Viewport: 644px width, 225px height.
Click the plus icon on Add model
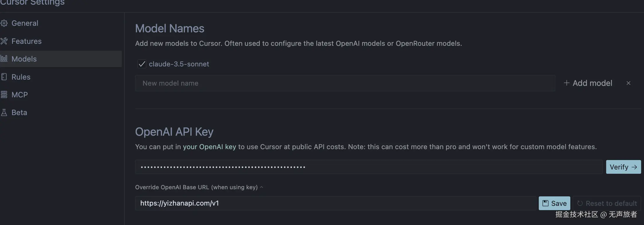tap(566, 83)
